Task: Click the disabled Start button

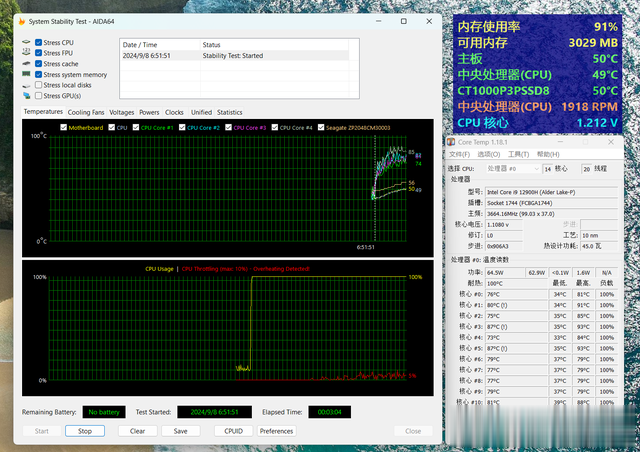Action: (x=42, y=431)
